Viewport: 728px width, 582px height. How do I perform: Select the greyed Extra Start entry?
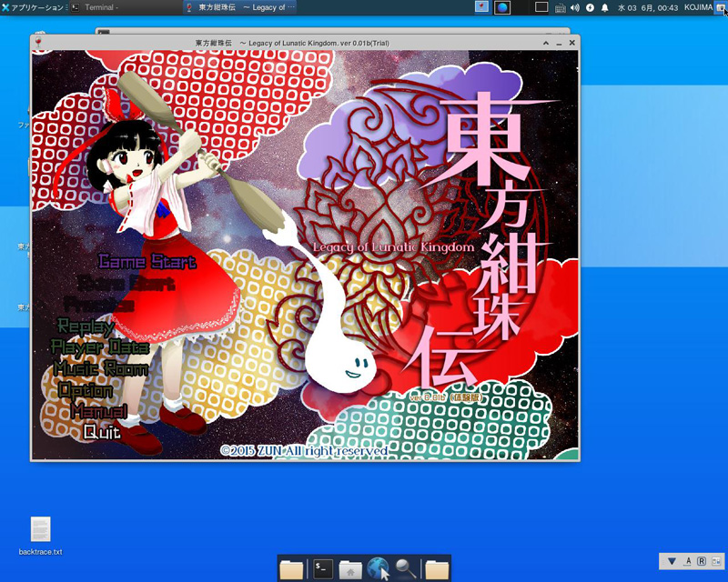click(x=126, y=283)
